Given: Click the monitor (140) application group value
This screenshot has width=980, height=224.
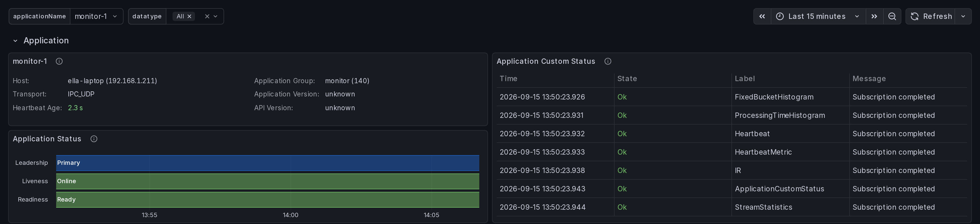Looking at the screenshot, I should click(x=347, y=81).
